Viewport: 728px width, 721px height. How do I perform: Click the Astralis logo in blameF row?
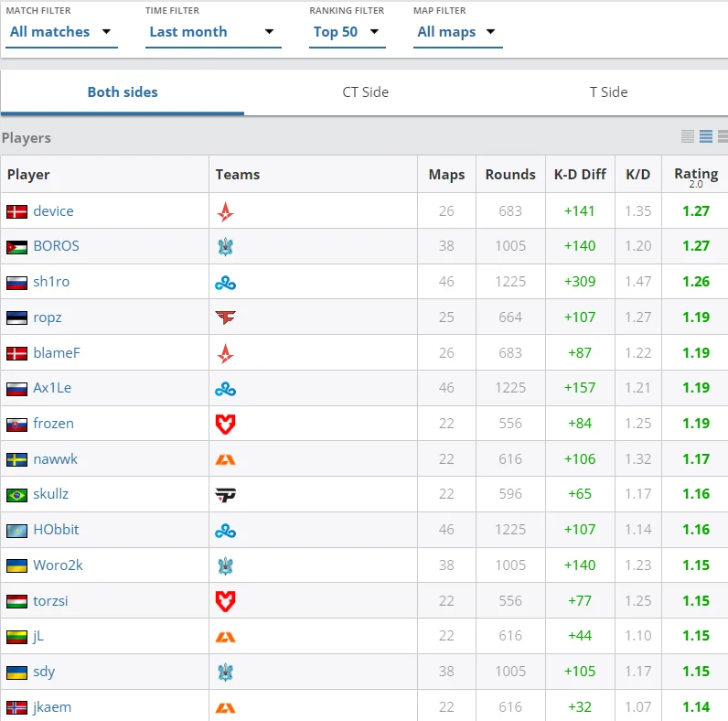(226, 353)
